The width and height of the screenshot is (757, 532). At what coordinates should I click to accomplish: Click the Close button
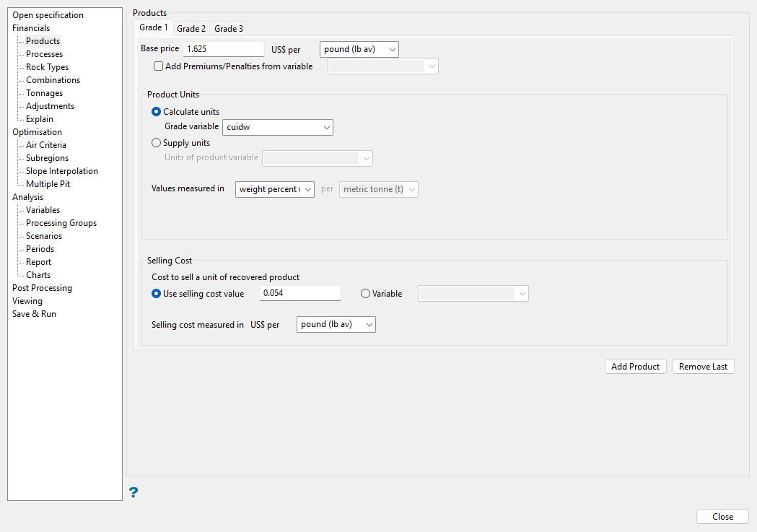click(722, 517)
